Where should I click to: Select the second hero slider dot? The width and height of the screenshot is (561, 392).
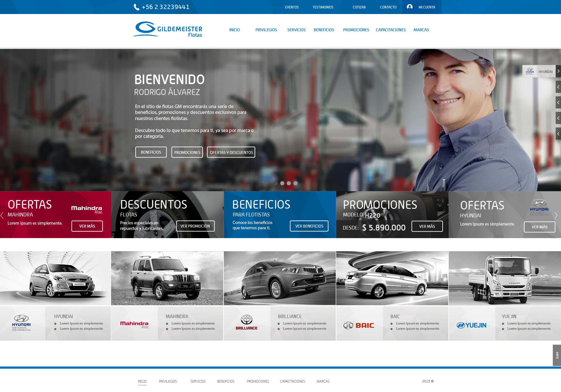click(282, 183)
